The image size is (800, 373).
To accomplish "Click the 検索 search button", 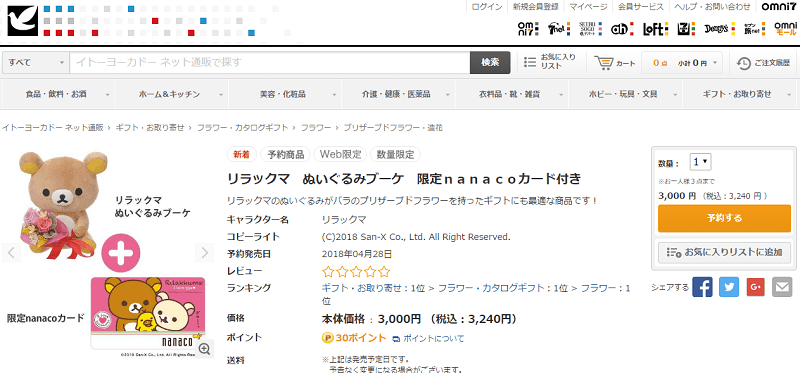I will 490,62.
